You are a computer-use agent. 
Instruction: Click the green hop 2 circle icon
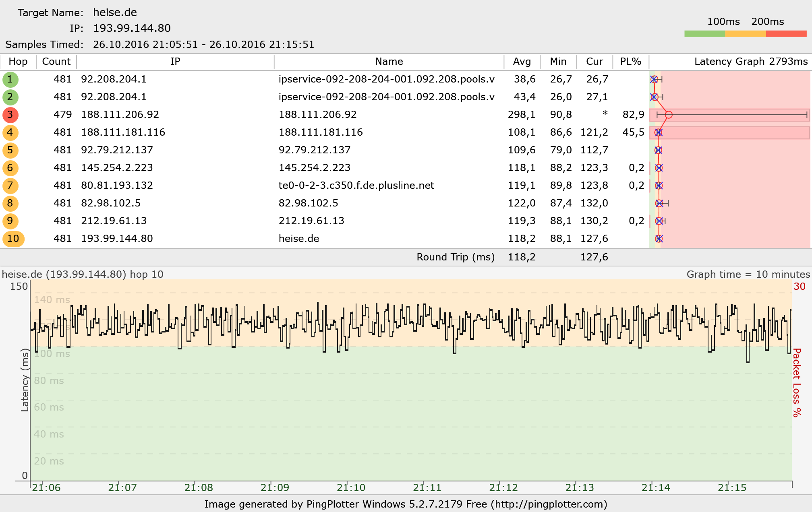(10, 97)
